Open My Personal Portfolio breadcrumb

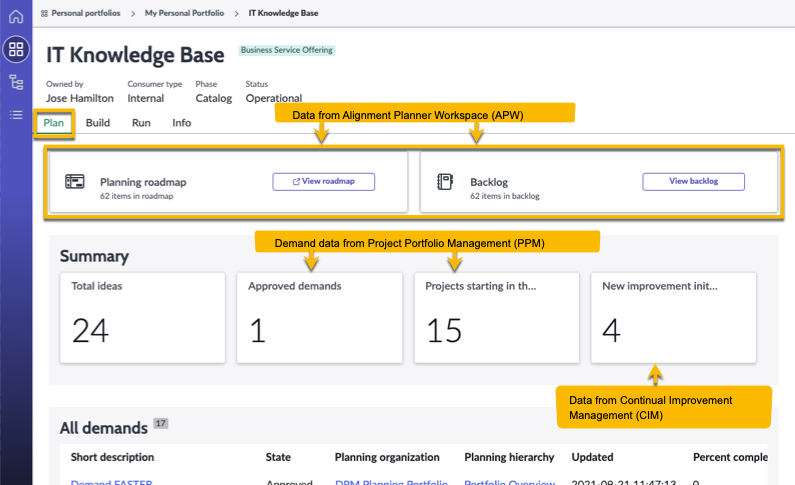(184, 13)
